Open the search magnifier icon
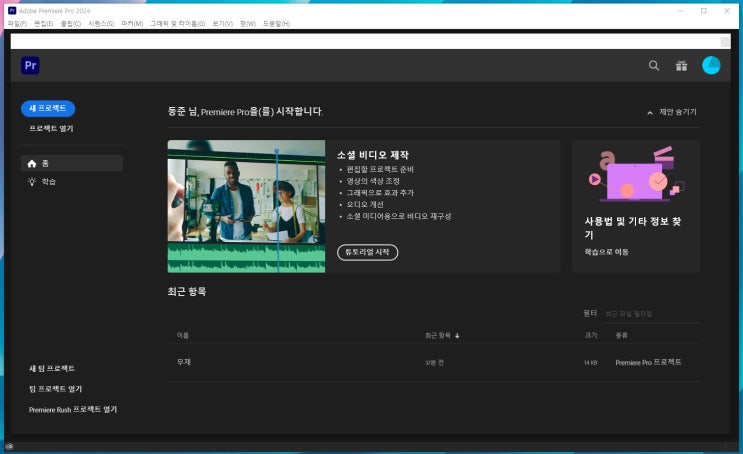This screenshot has width=743, height=454. coord(653,66)
